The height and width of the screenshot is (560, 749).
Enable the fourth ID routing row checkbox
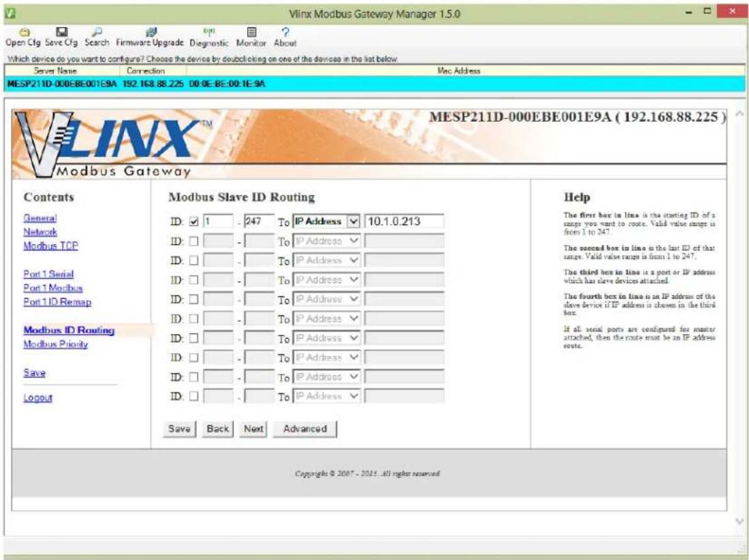click(193, 280)
